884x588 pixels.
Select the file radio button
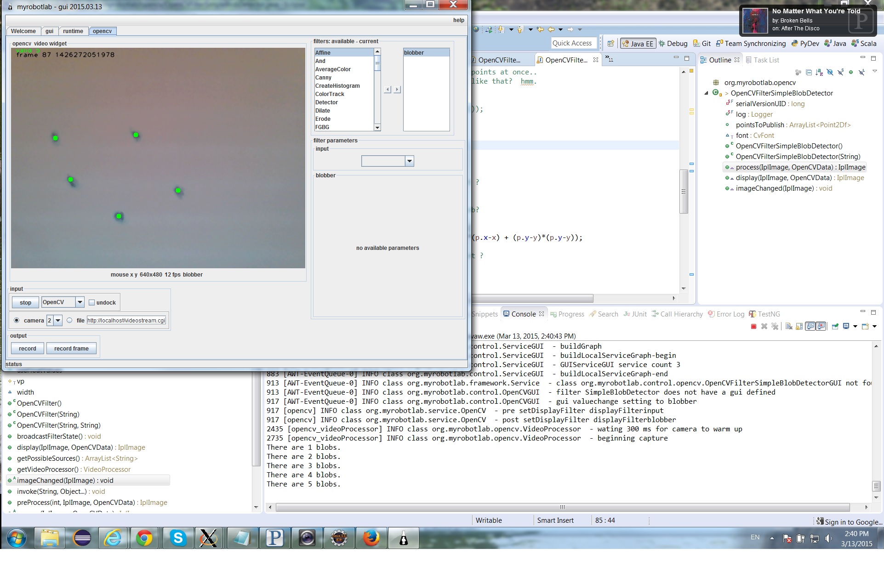pos(69,321)
